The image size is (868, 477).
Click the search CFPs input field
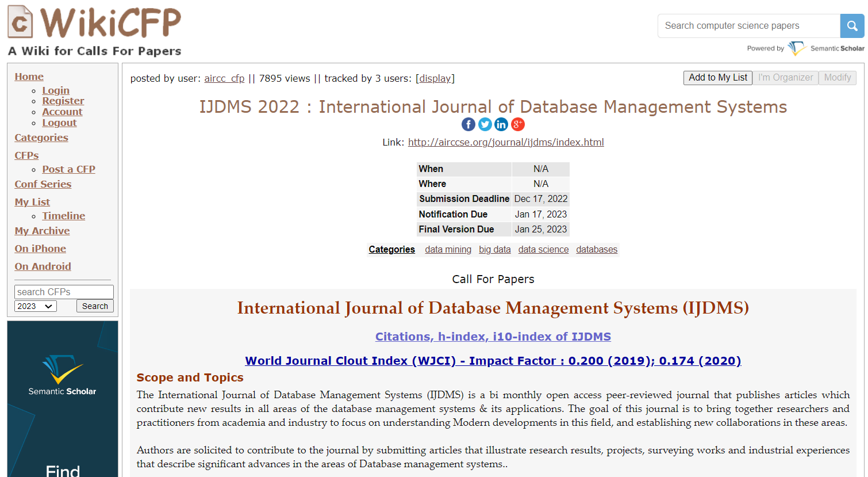(x=64, y=292)
